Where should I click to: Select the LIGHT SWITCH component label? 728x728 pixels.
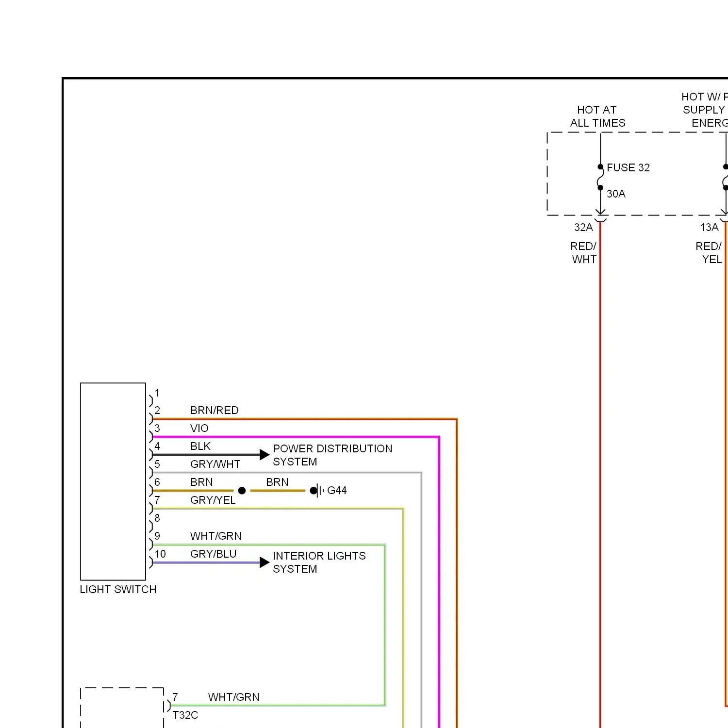pos(118,589)
